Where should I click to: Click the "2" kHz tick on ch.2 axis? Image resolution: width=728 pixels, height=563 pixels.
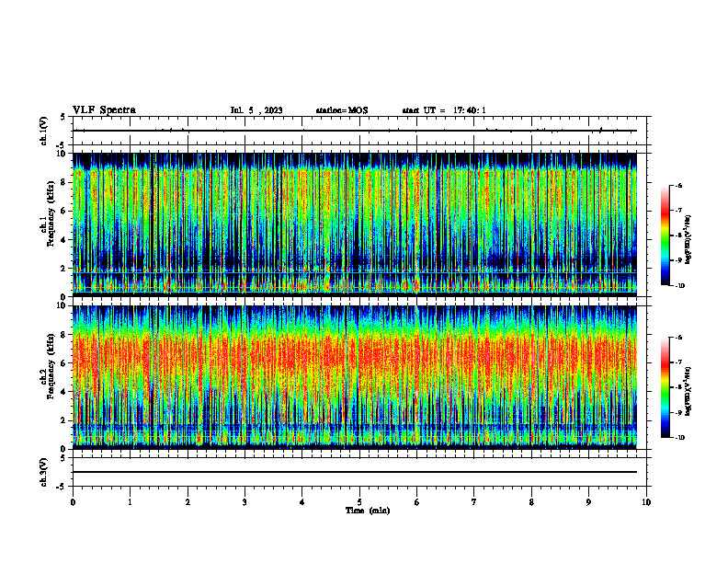(x=64, y=420)
